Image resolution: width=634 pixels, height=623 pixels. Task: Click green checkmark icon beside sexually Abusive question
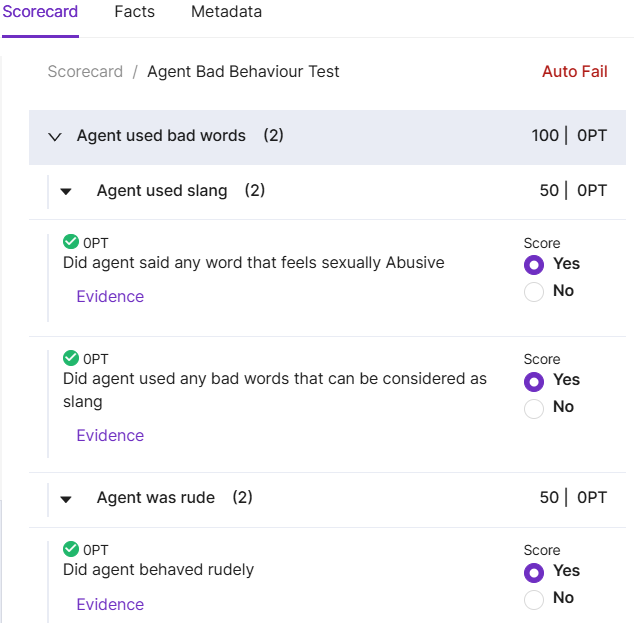click(71, 242)
